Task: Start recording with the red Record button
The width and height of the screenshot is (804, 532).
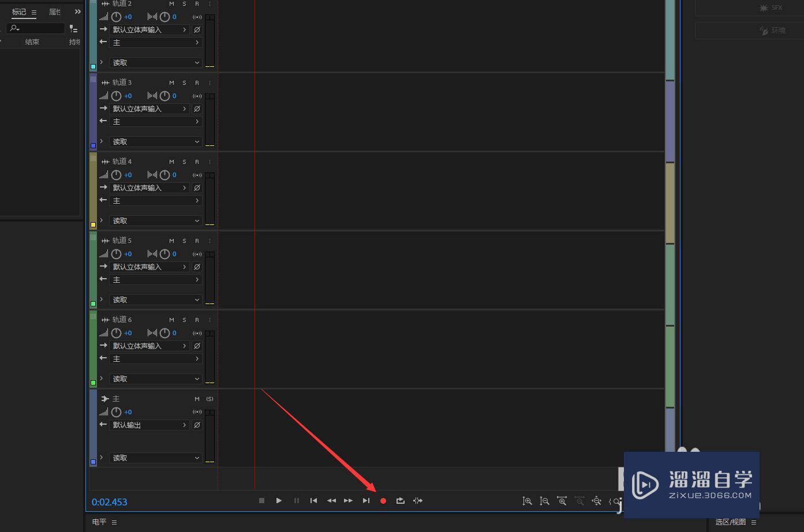Action: coord(383,501)
